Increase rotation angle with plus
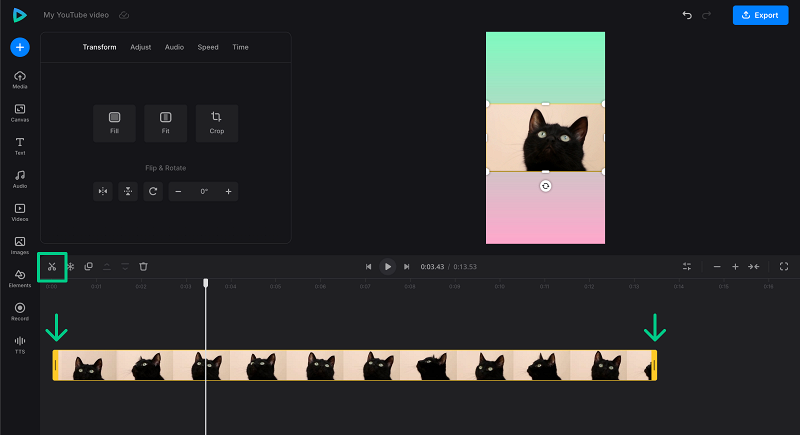This screenshot has height=435, width=800. click(228, 191)
